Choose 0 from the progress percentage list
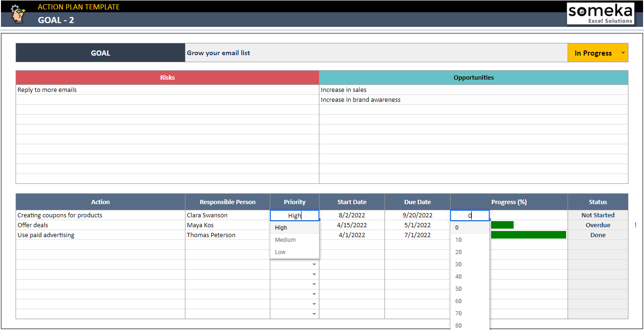 tap(456, 227)
